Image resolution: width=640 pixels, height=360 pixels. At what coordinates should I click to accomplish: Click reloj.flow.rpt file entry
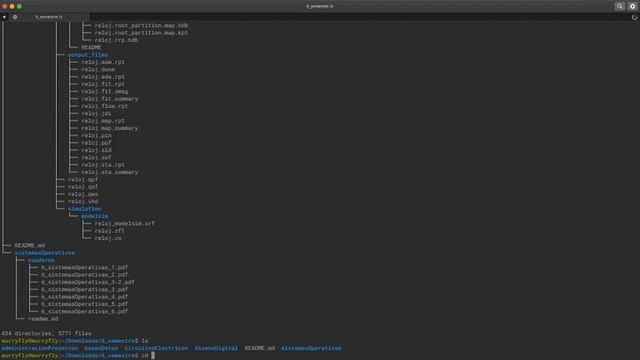click(104, 106)
